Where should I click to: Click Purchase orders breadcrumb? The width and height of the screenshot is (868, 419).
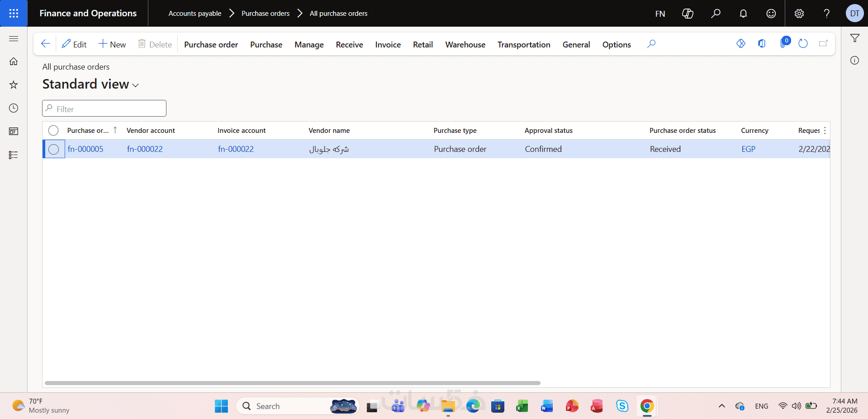[266, 14]
